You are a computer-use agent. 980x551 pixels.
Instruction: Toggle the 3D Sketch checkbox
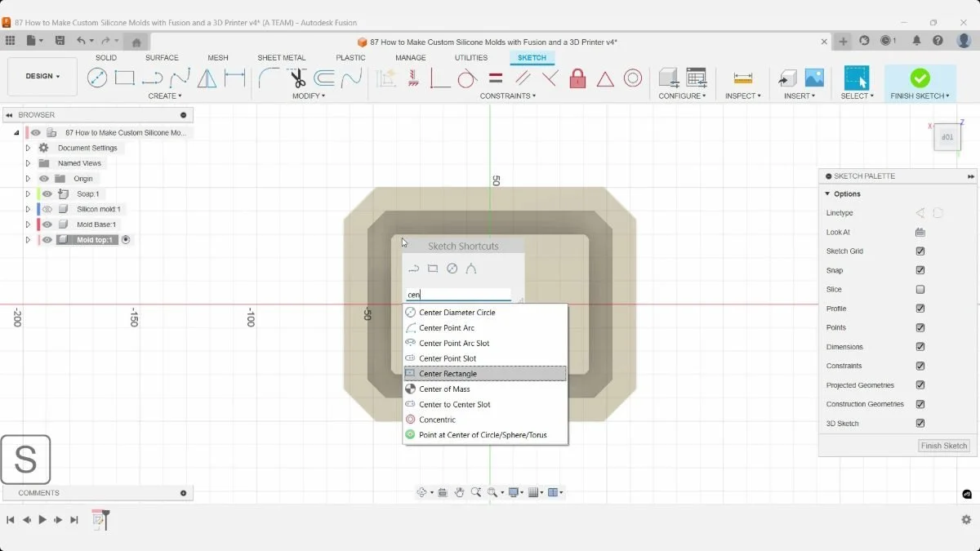click(x=920, y=424)
